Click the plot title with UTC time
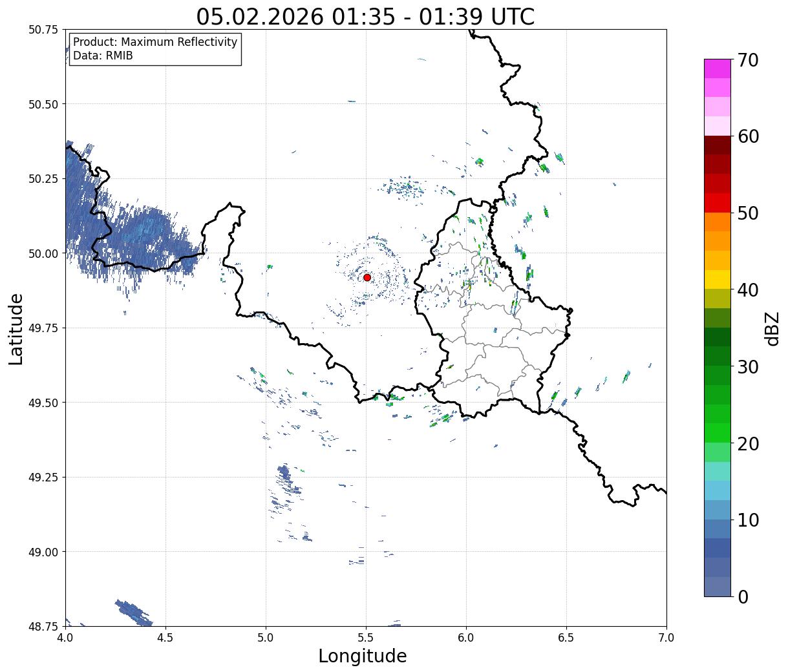This screenshot has width=788, height=672. (365, 16)
